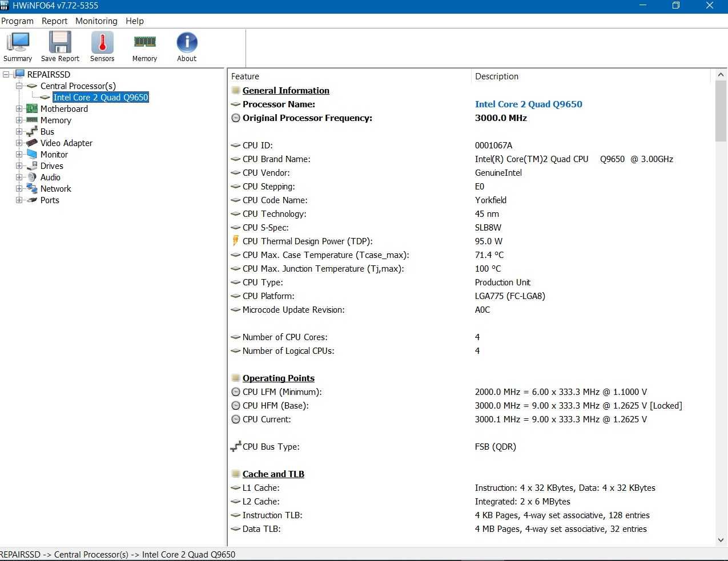Click the Audio speaker icon
The width and height of the screenshot is (728, 561).
coord(32,177)
